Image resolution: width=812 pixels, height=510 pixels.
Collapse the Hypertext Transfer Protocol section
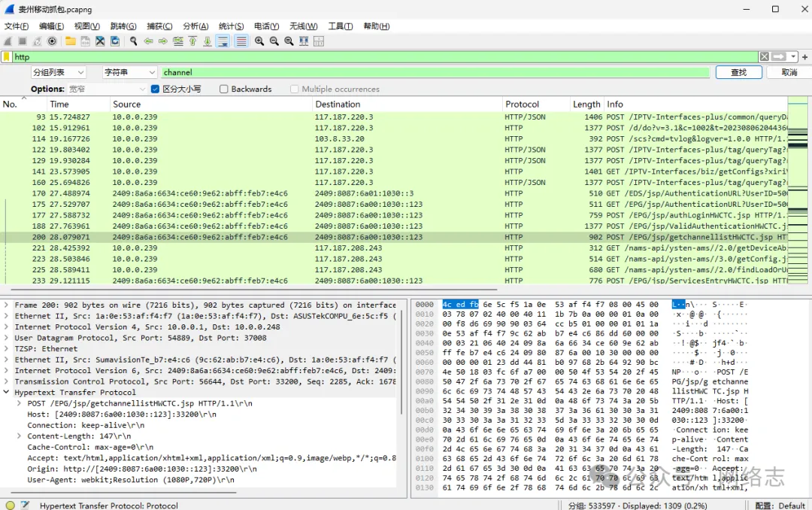coord(8,393)
